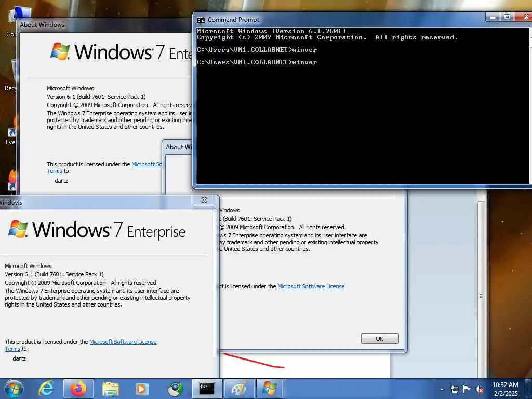Open Microsoft Software License link beside OK button
Image resolution: width=532 pixels, height=399 pixels.
click(x=311, y=286)
